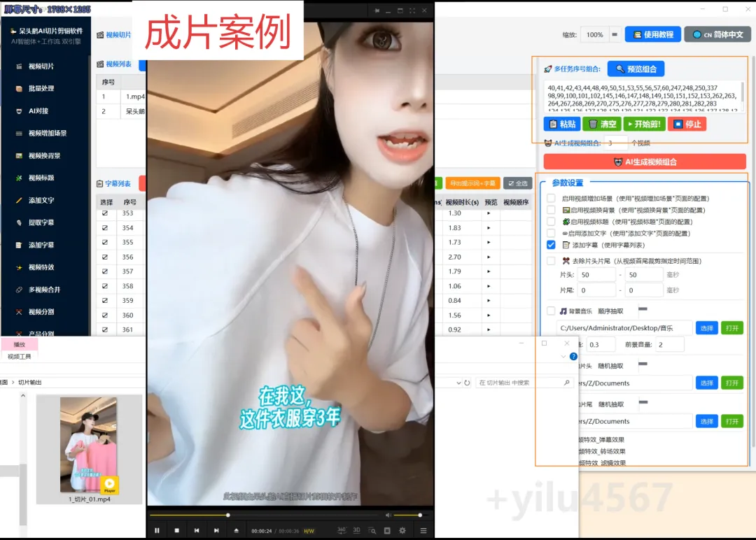Click the 预览组合 button
Image resolution: width=756 pixels, height=540 pixels.
coord(636,69)
